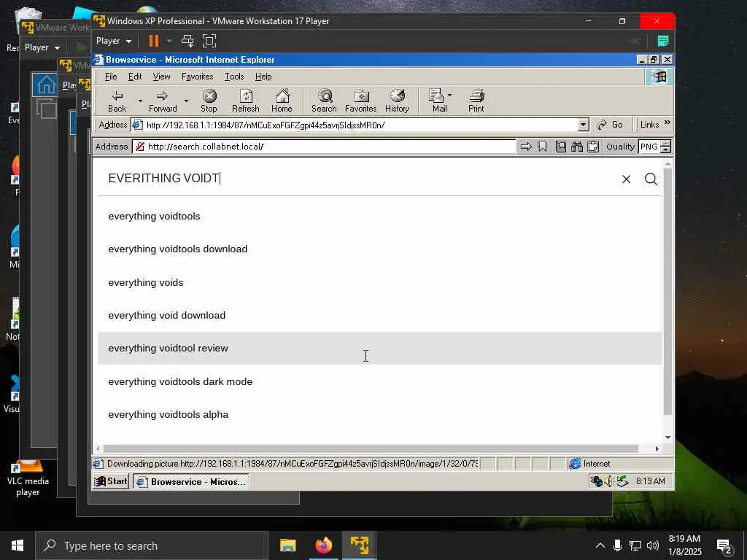Click the IE Go button
Screen dimensions: 747x560
point(611,125)
